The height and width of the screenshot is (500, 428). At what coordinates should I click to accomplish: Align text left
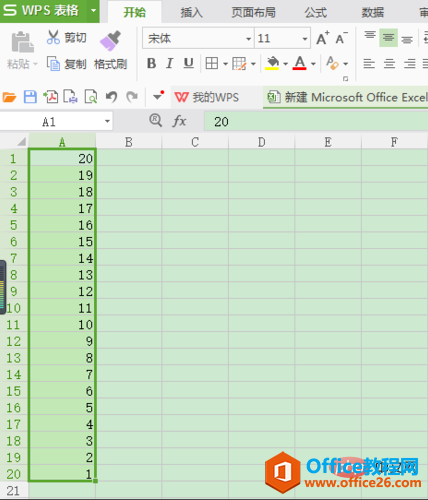[369, 63]
